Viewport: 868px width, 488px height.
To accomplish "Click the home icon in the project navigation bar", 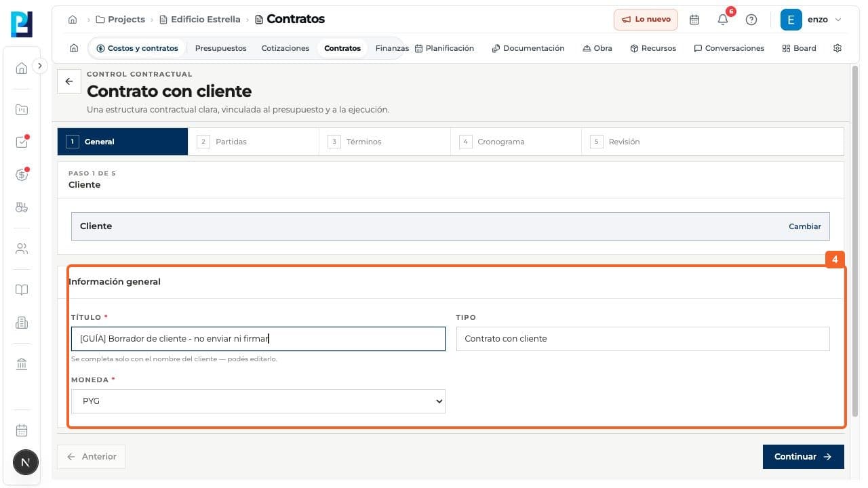I will click(x=74, y=48).
